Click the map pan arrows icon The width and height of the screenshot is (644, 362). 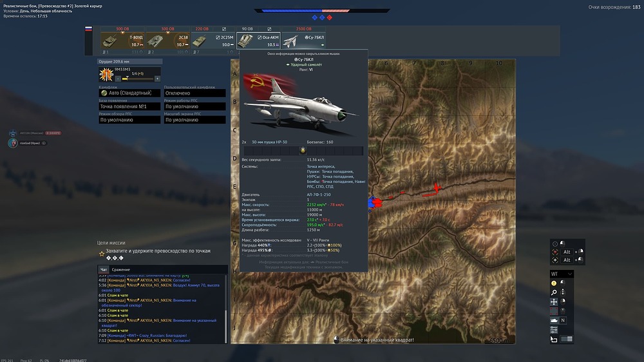[554, 301]
